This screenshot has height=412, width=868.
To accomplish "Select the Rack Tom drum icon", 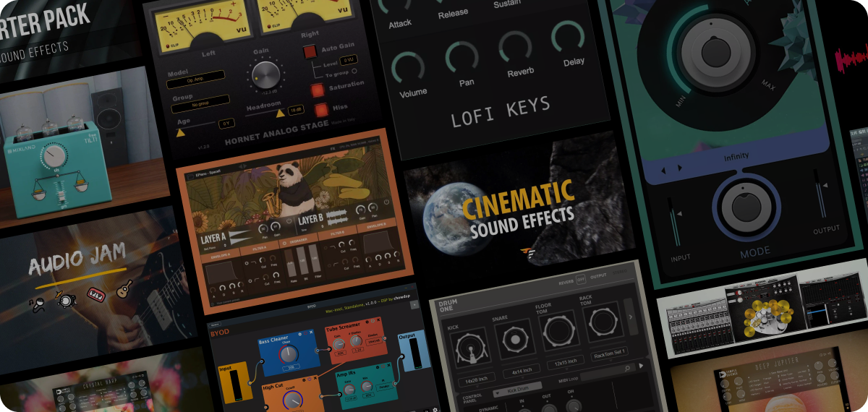I will coord(602,322).
